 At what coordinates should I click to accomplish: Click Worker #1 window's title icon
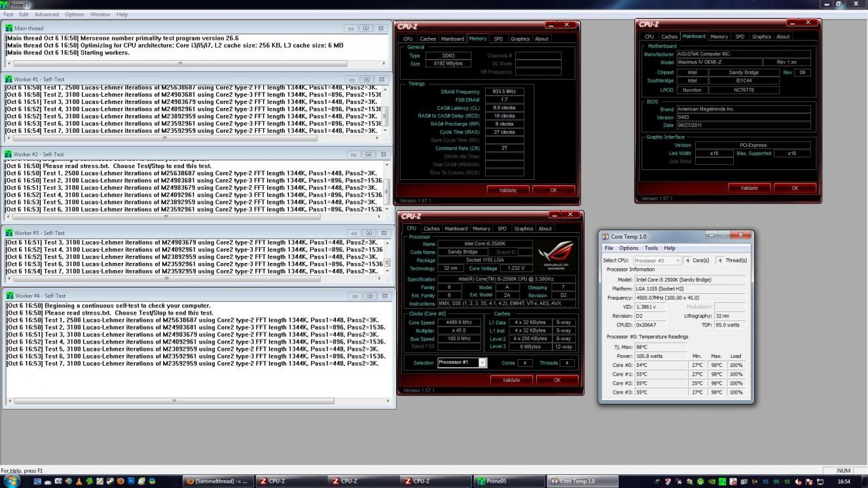(x=9, y=79)
